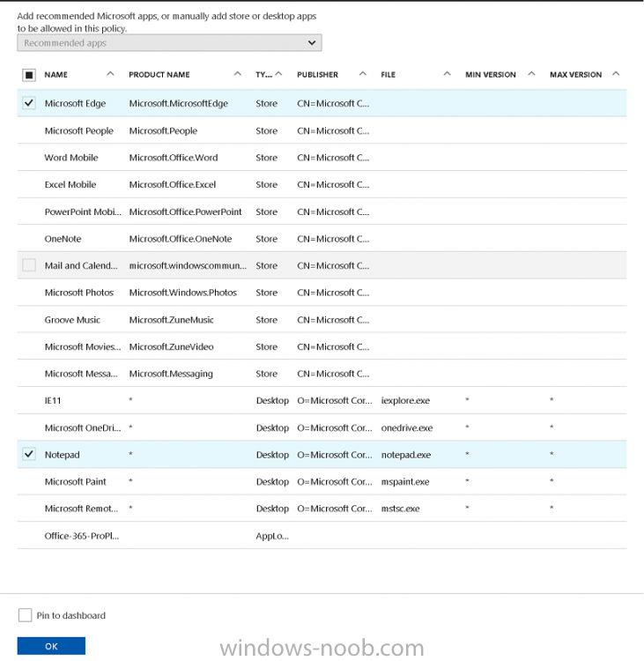Click Microsoft.Messaging product name cell
The height and width of the screenshot is (661, 644).
coord(171,374)
